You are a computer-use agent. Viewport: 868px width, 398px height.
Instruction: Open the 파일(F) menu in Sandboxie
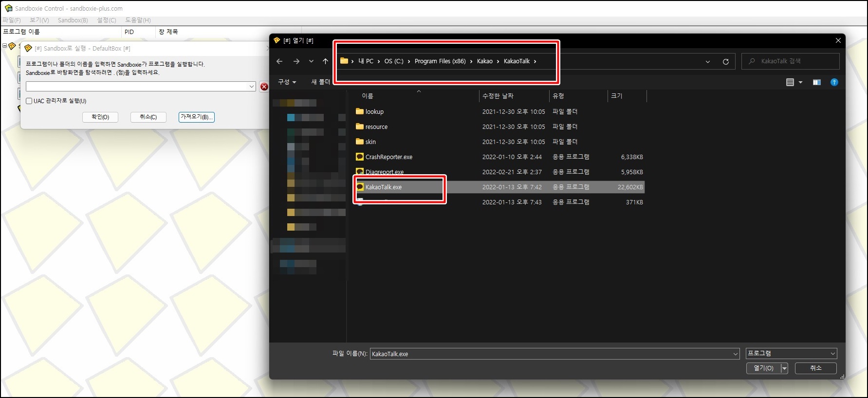(12, 20)
